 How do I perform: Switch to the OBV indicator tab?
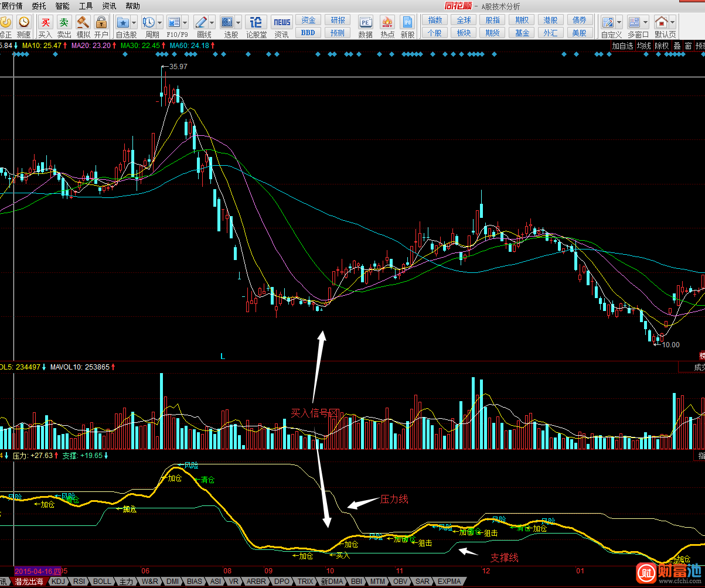tap(400, 582)
